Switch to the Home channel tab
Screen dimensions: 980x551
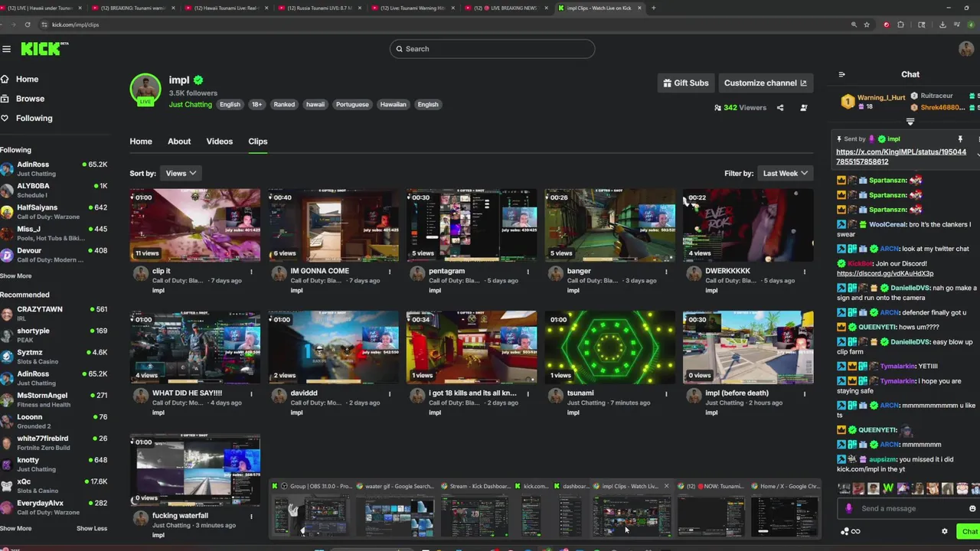(141, 142)
